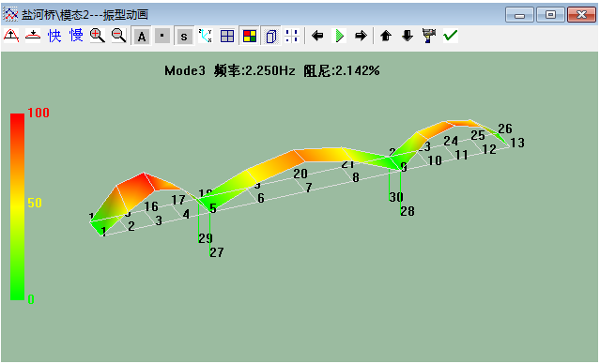Increase the mode shape amplitude
600x364 pixels.
(x=11, y=36)
